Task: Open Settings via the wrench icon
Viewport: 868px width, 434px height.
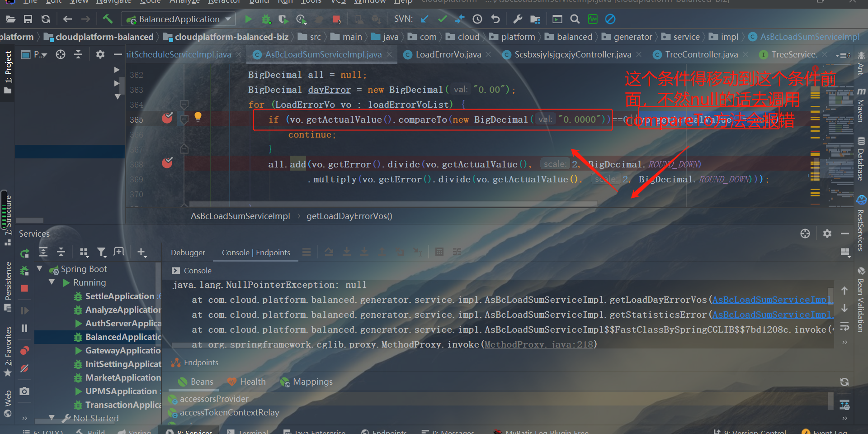Action: click(x=518, y=19)
